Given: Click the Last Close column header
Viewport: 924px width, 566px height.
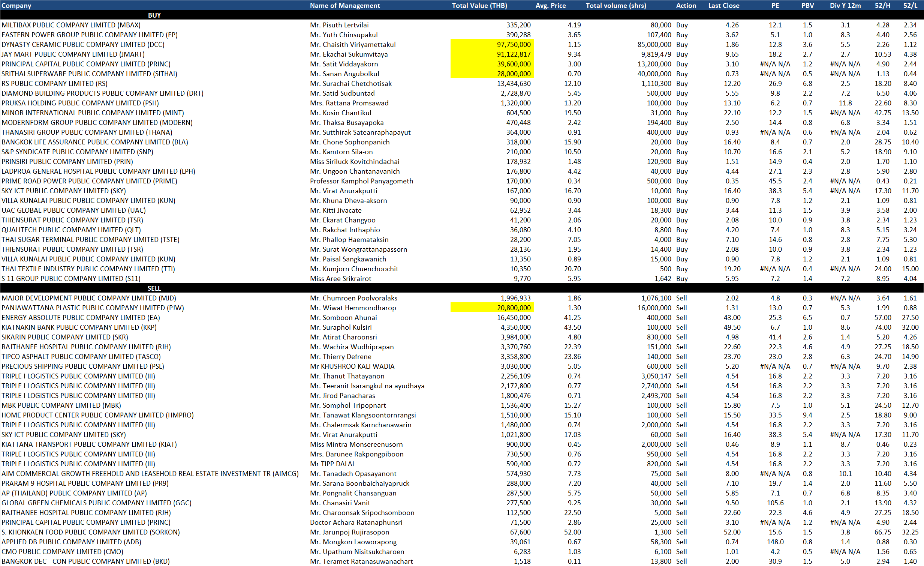Looking at the screenshot, I should coord(723,5).
